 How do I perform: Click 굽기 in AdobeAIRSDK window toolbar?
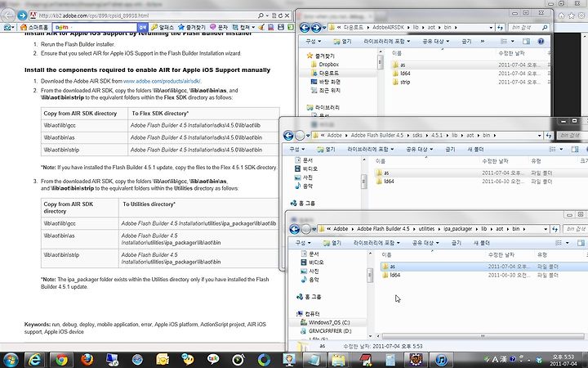click(466, 42)
